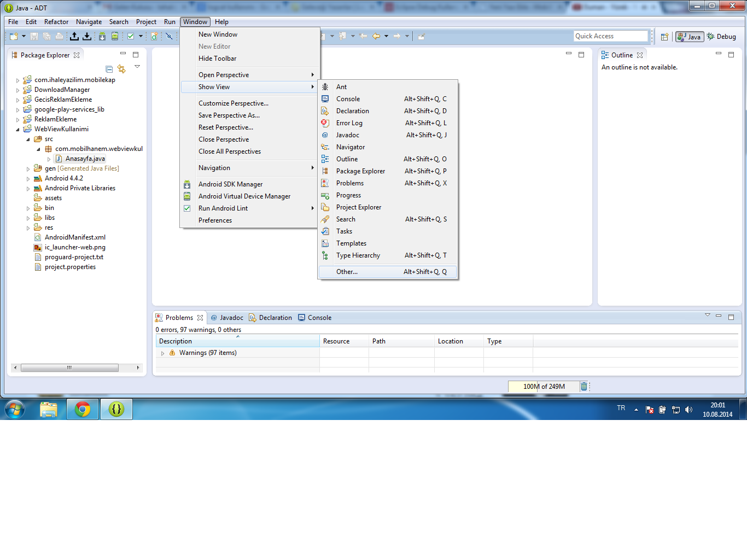The height and width of the screenshot is (560, 747).
Task: Click the Run Android Lint toolbar checkmark icon
Action: pyautogui.click(x=131, y=36)
